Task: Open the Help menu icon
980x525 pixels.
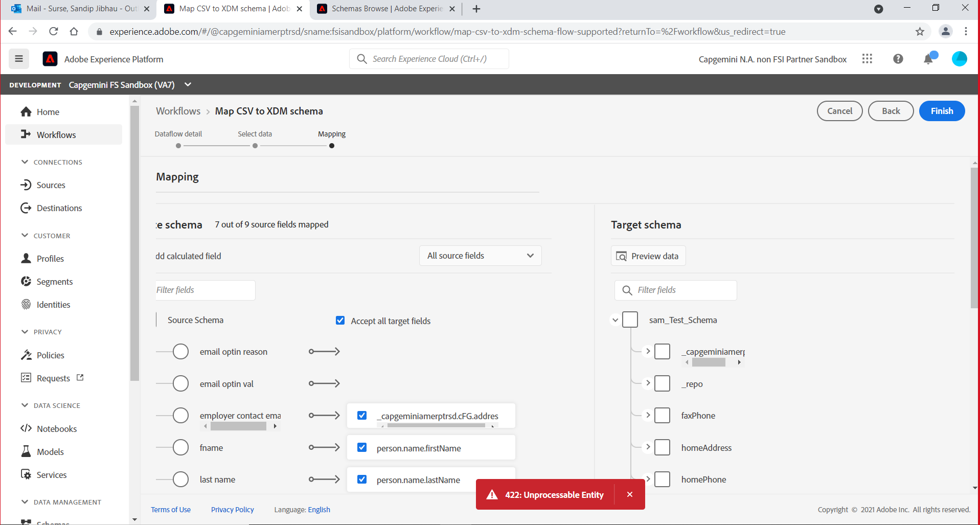Action: tap(898, 59)
